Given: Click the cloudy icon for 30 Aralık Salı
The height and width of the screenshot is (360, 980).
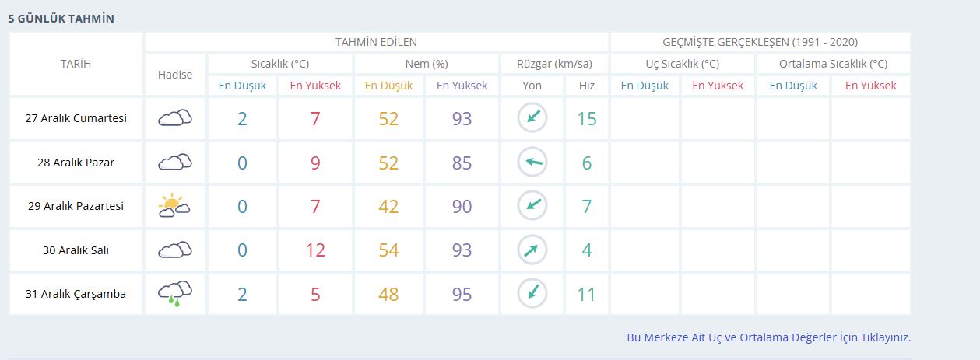Looking at the screenshot, I should pyautogui.click(x=175, y=250).
